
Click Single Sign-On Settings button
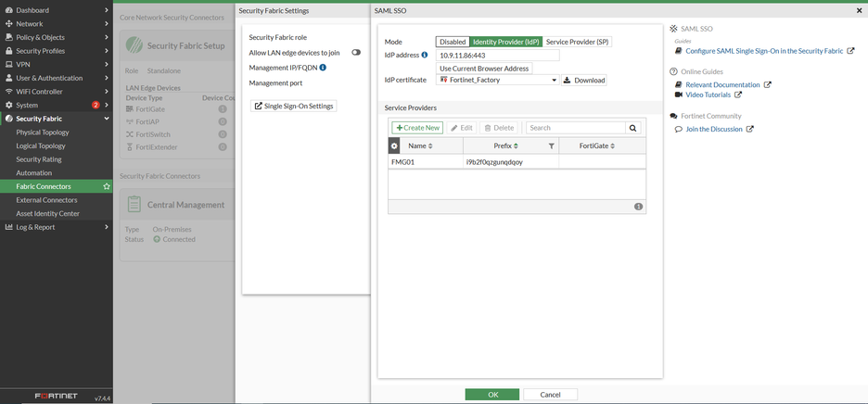[293, 106]
